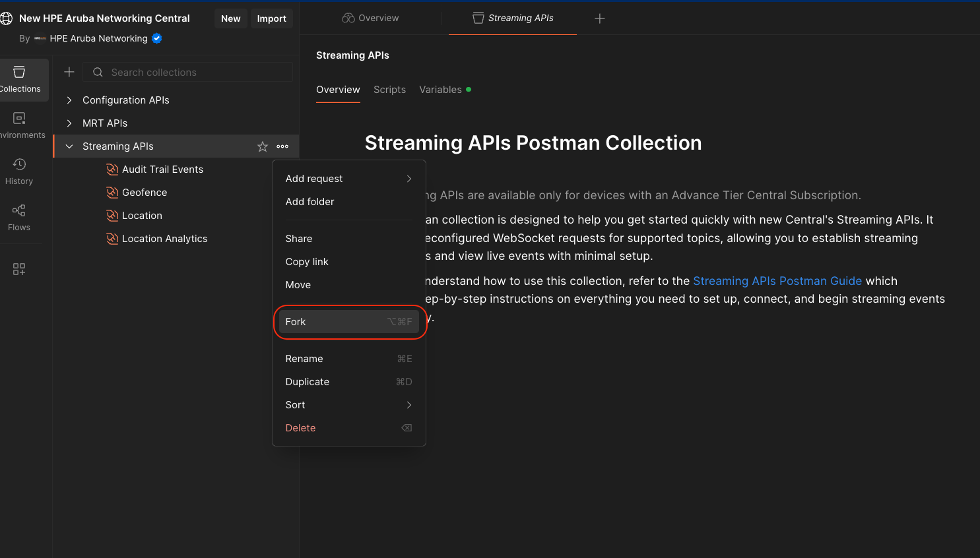Click the Geofence WebSocket request icon
This screenshot has width=980, height=558.
point(112,193)
